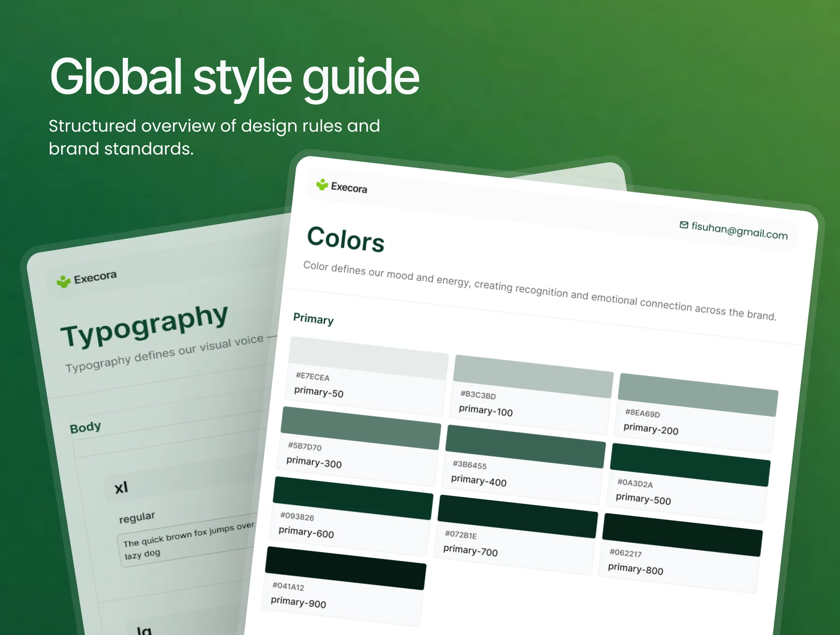840x635 pixels.
Task: Click the hex code #5B7D70
Action: click(305, 446)
